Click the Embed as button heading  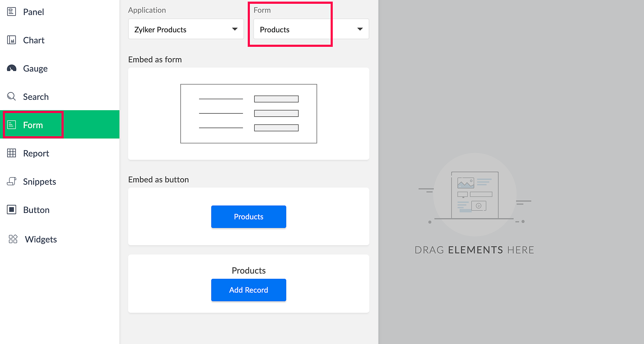click(x=158, y=179)
